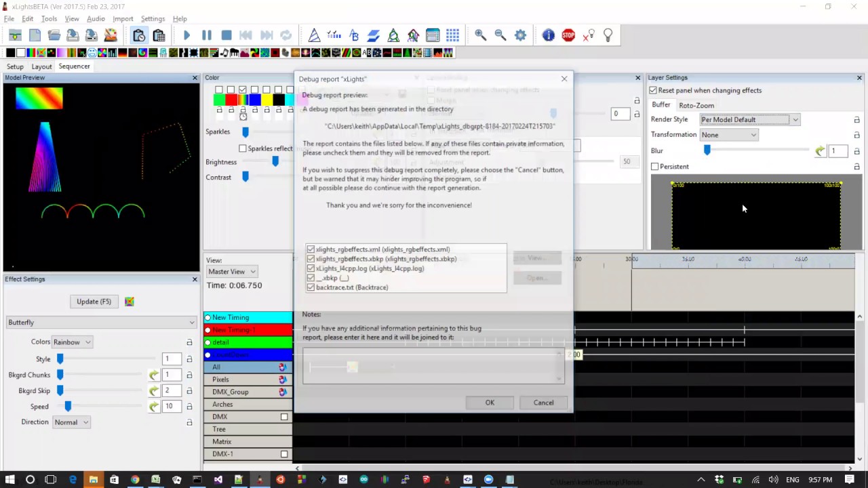Switch to the Roto-Zoom tab
The height and width of the screenshot is (488, 868).
(x=696, y=106)
